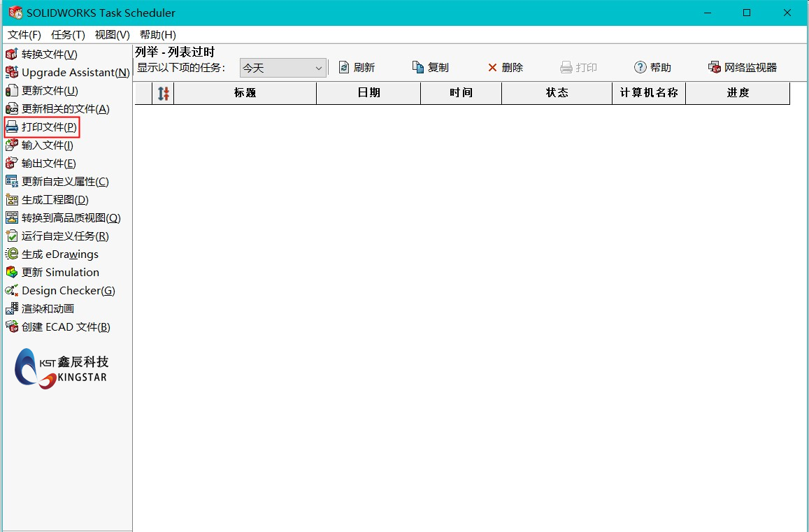Click the 刷新 refresh button
Image resolution: width=809 pixels, height=532 pixels.
(357, 68)
